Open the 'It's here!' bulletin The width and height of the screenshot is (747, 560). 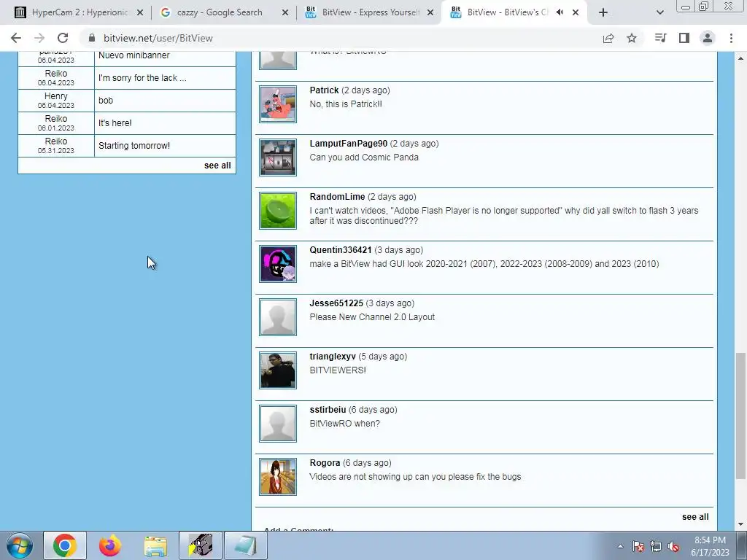115,122
